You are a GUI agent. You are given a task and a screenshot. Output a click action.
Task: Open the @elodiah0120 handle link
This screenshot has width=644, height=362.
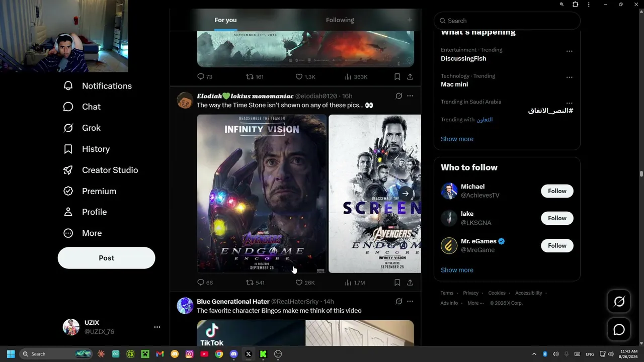(316, 96)
